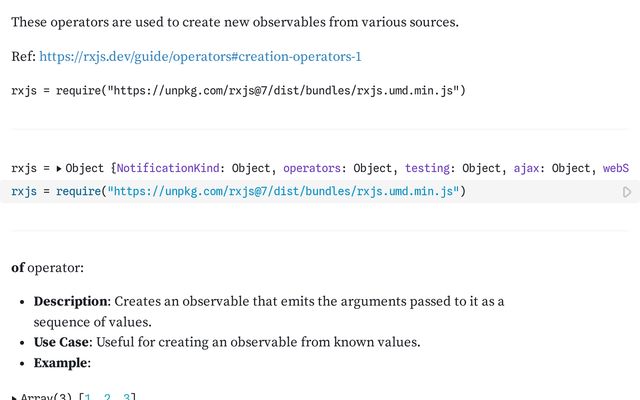Click the intro sentence about operators
640x400 pixels.
coord(249,22)
